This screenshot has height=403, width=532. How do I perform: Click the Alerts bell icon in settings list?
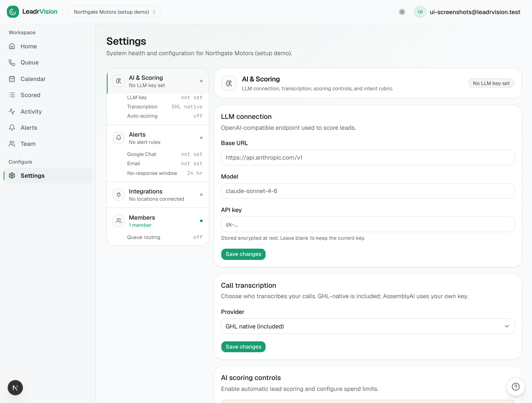tap(118, 138)
